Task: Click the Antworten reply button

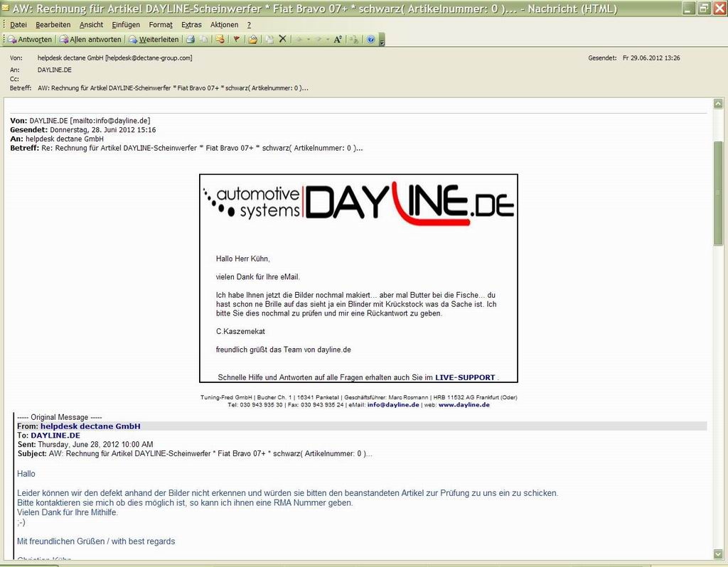Action: point(30,39)
